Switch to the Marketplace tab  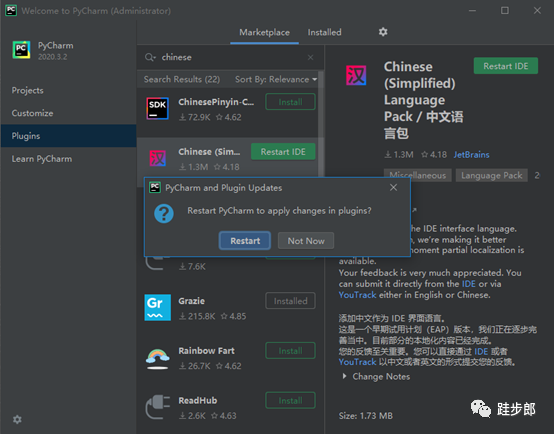pos(264,33)
